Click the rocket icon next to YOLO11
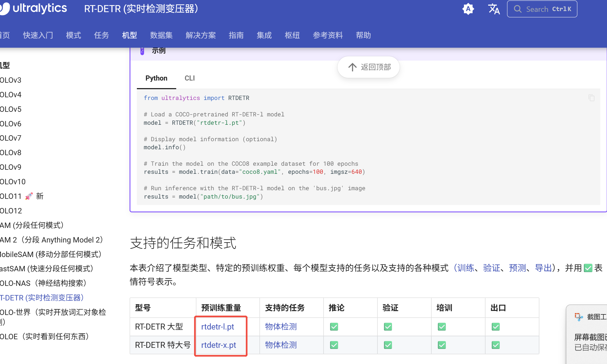 [x=28, y=196]
